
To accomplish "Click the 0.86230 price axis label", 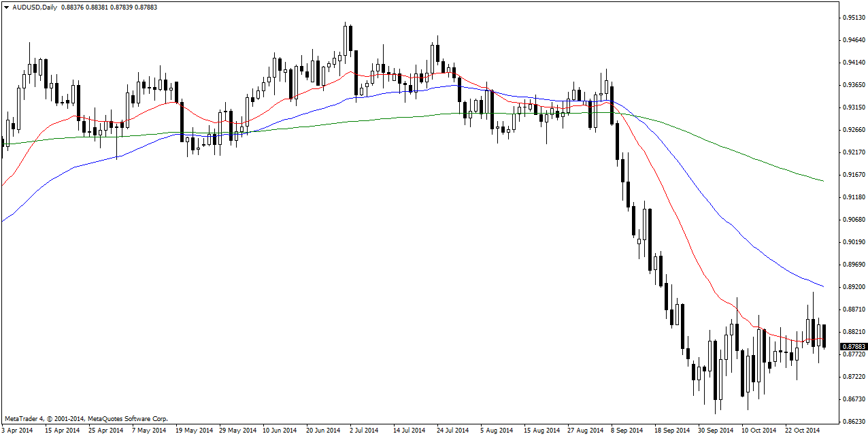I will pyautogui.click(x=854, y=421).
